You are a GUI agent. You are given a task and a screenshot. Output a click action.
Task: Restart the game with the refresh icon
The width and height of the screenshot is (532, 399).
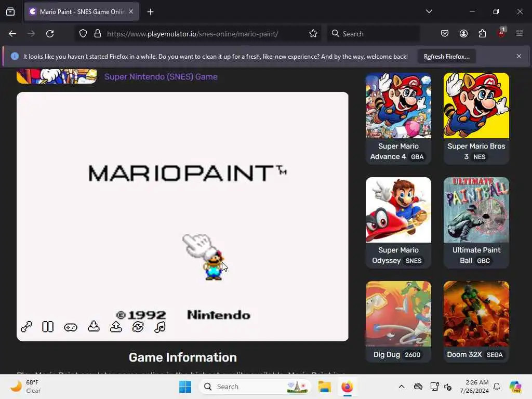point(138,327)
